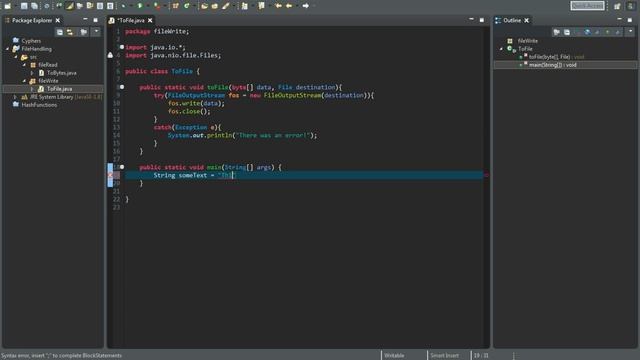Select the Outline view tab
Screen dimensions: 640x360
click(511, 20)
